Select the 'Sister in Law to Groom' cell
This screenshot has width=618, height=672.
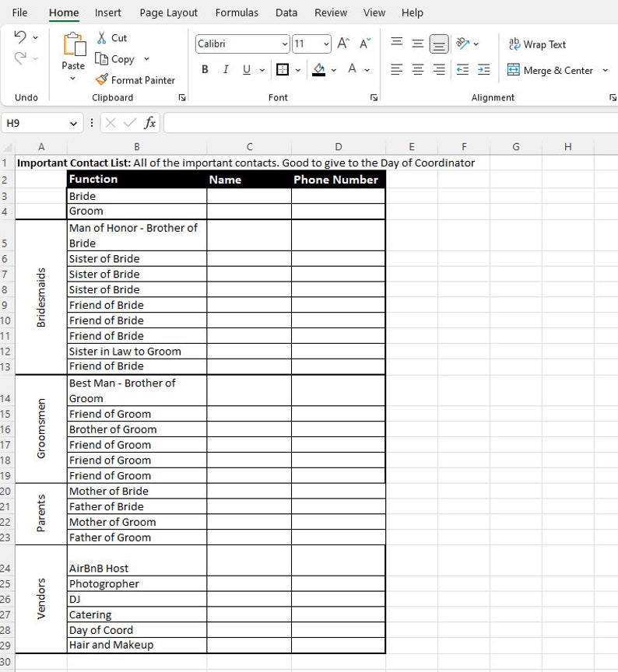(x=137, y=352)
